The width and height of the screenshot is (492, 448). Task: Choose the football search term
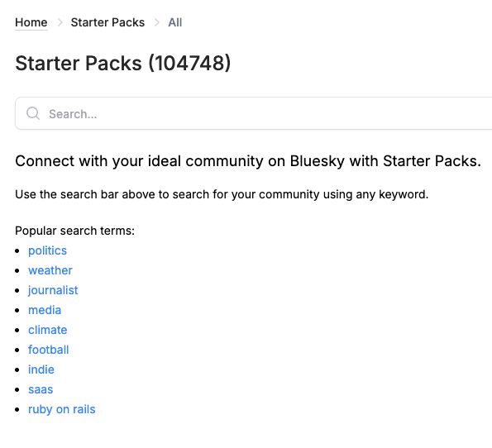(48, 350)
